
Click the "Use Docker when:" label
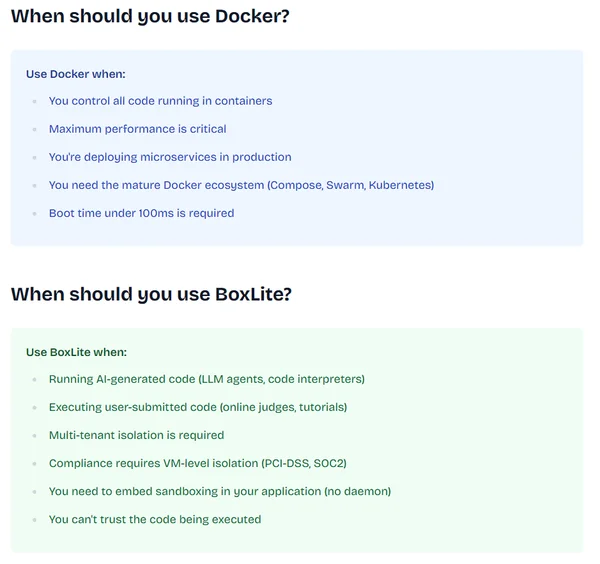(x=75, y=74)
